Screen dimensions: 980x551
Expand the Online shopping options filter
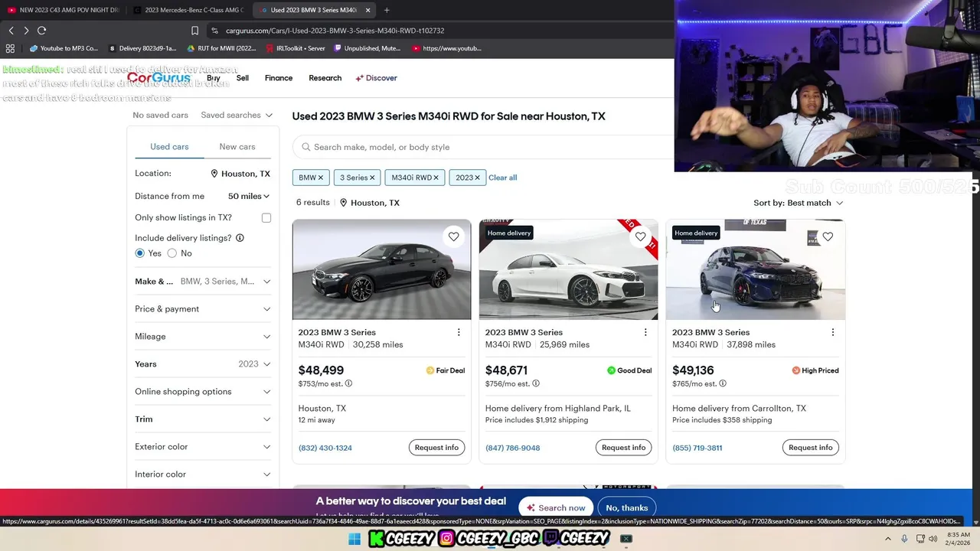tap(203, 392)
